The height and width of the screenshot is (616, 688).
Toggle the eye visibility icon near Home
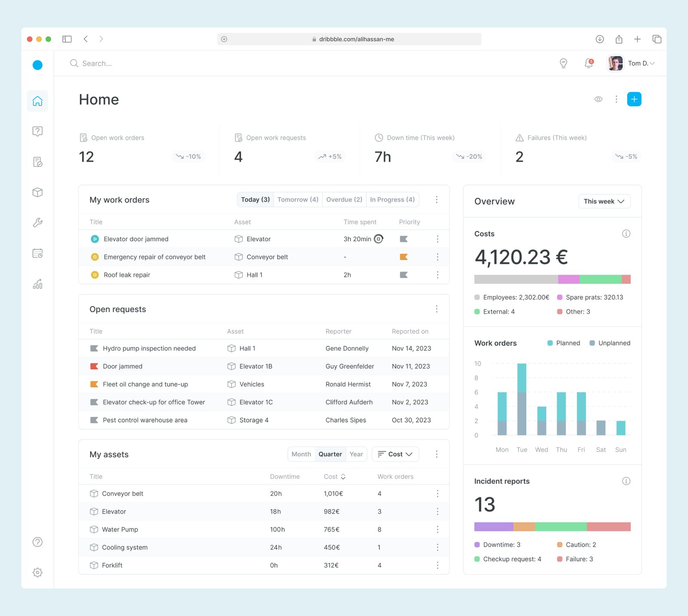pos(598,99)
